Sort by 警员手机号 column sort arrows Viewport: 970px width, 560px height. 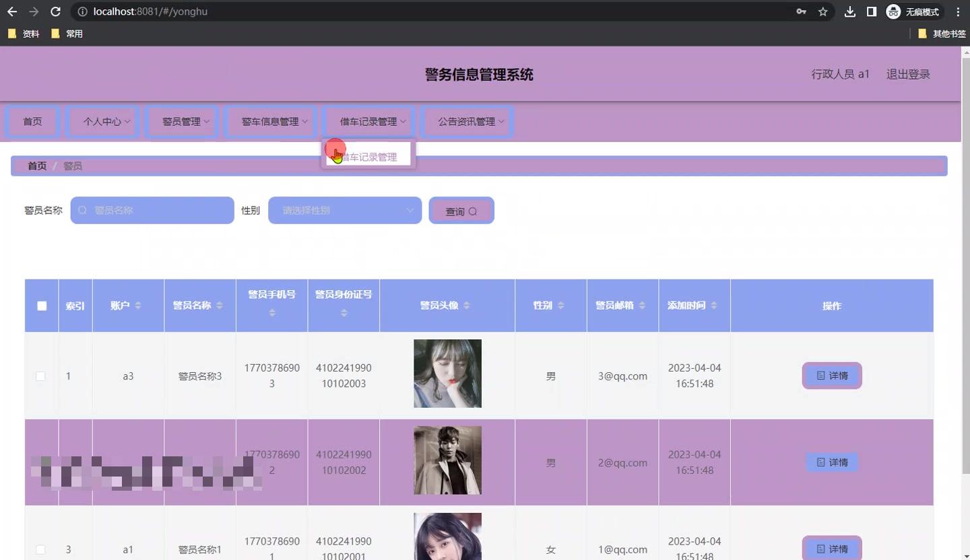(272, 313)
